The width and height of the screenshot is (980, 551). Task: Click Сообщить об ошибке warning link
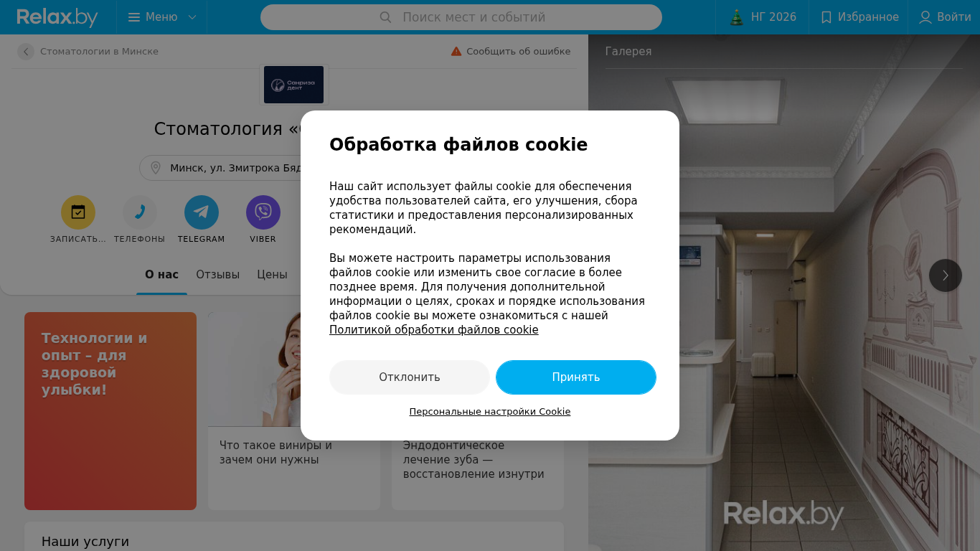coord(511,52)
